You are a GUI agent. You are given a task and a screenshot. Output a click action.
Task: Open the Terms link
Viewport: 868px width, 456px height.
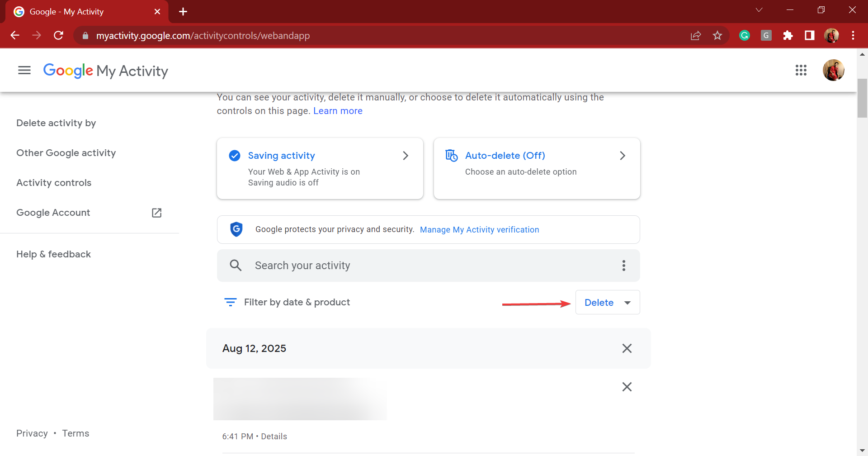75,433
